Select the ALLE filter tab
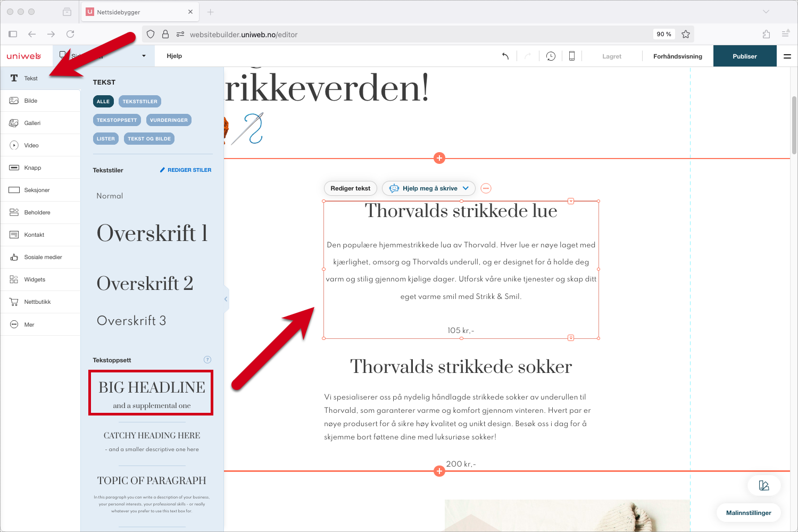Screen dimensions: 798x532 click(103, 101)
